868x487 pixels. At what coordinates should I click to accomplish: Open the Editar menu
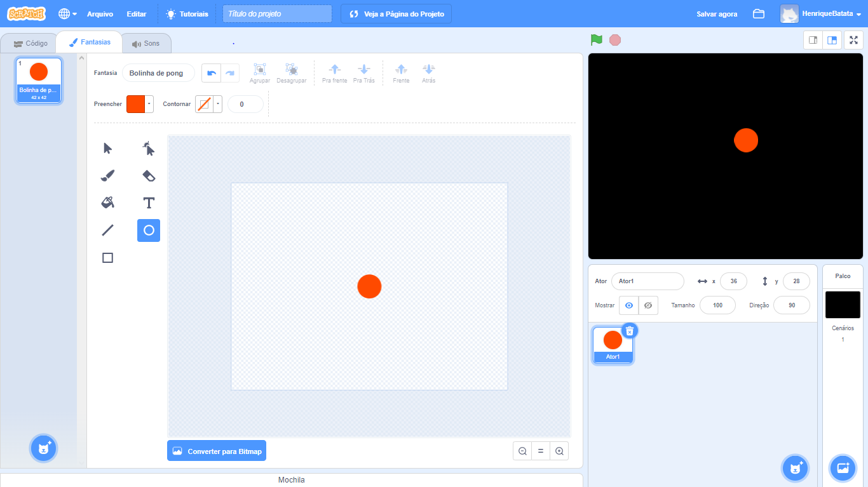tap(137, 13)
